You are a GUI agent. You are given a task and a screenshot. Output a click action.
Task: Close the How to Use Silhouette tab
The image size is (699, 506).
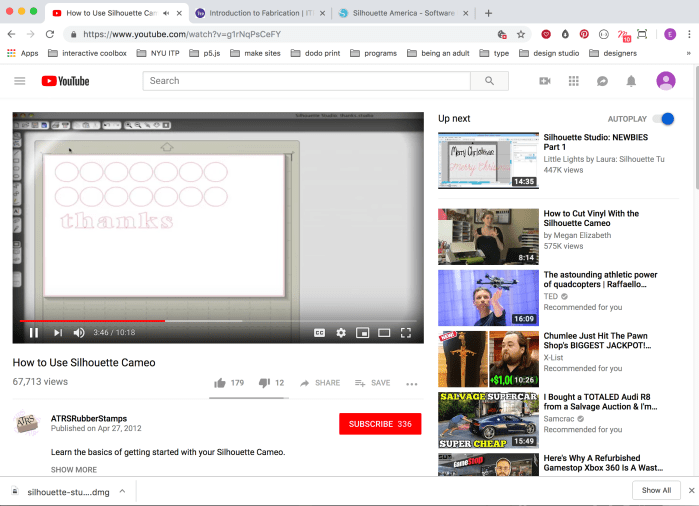click(179, 13)
